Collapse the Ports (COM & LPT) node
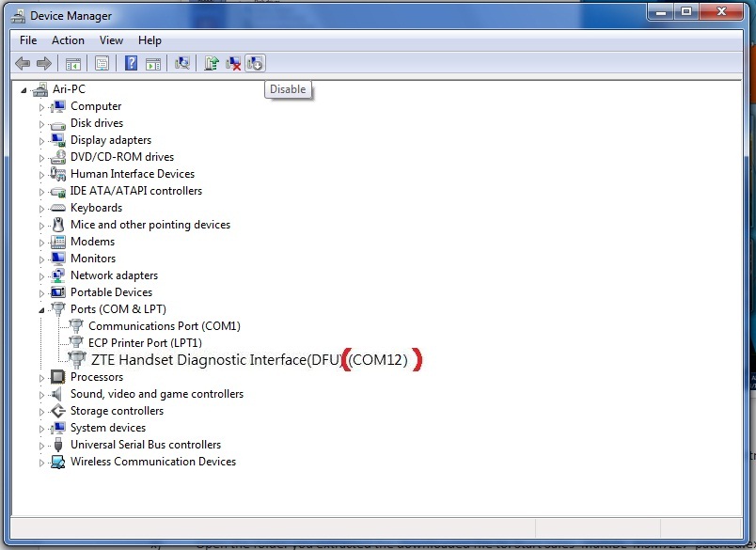Screen dimensions: 756x550 [41, 310]
